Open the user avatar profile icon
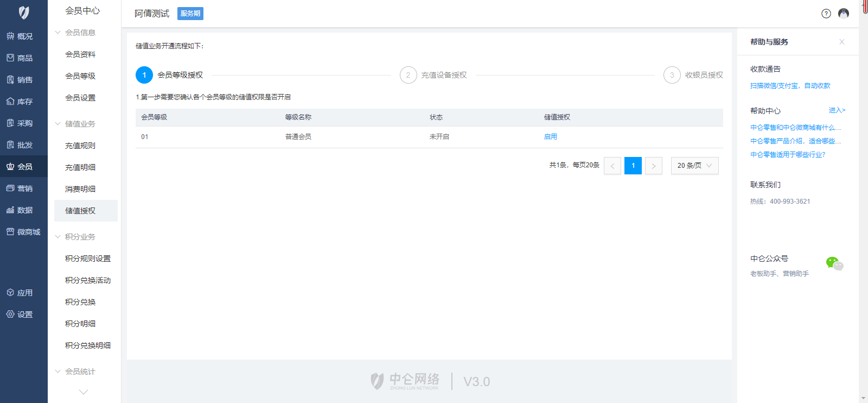This screenshot has width=868, height=403. click(843, 14)
